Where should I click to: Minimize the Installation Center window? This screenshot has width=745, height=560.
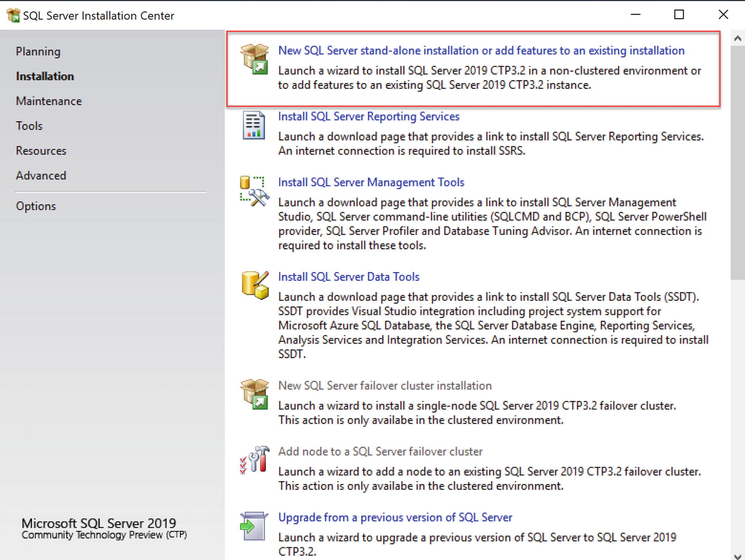coord(636,15)
